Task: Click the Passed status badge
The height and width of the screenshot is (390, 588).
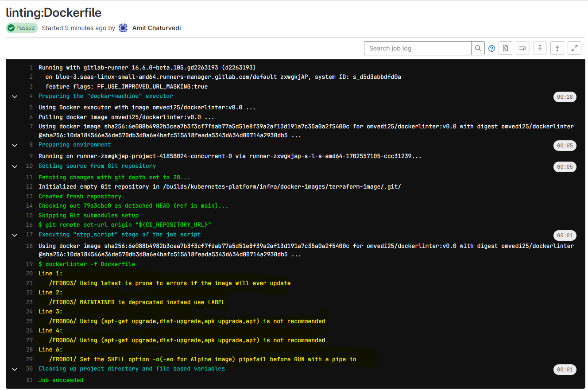Action: [22, 28]
